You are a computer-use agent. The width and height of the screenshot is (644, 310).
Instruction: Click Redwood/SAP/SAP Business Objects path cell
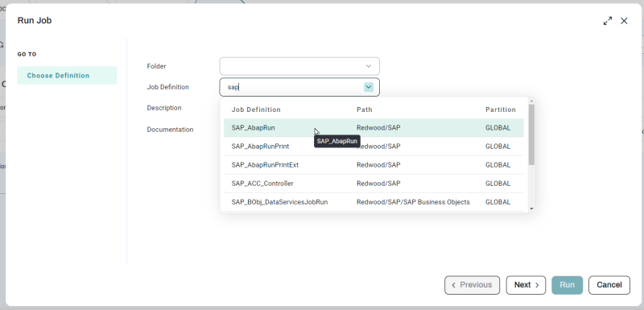pos(413,202)
